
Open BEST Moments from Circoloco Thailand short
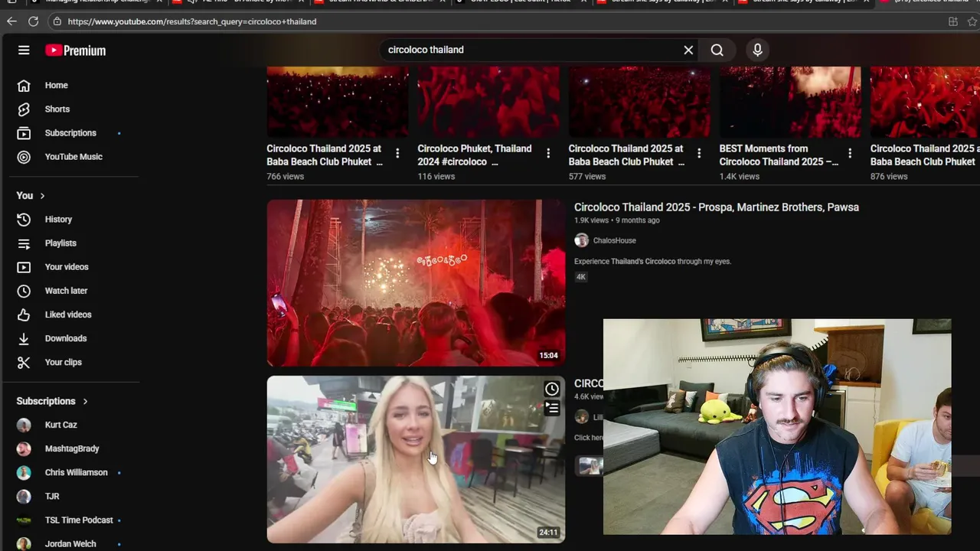(x=779, y=155)
